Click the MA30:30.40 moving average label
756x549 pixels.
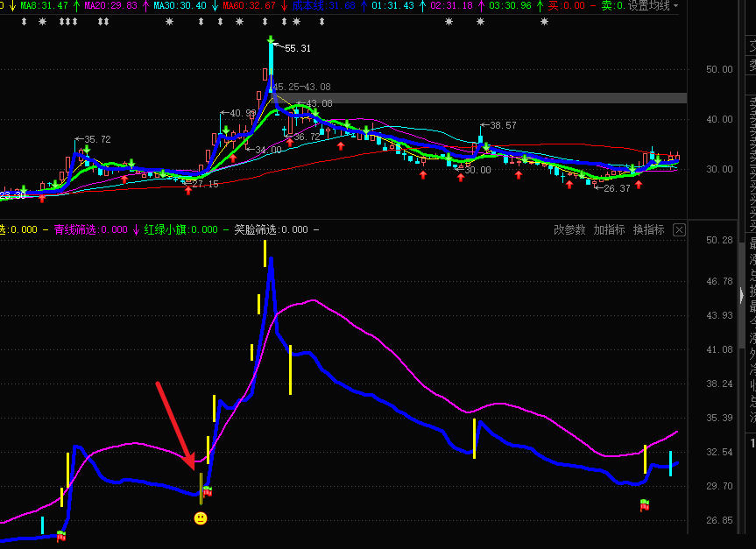tap(180, 6)
